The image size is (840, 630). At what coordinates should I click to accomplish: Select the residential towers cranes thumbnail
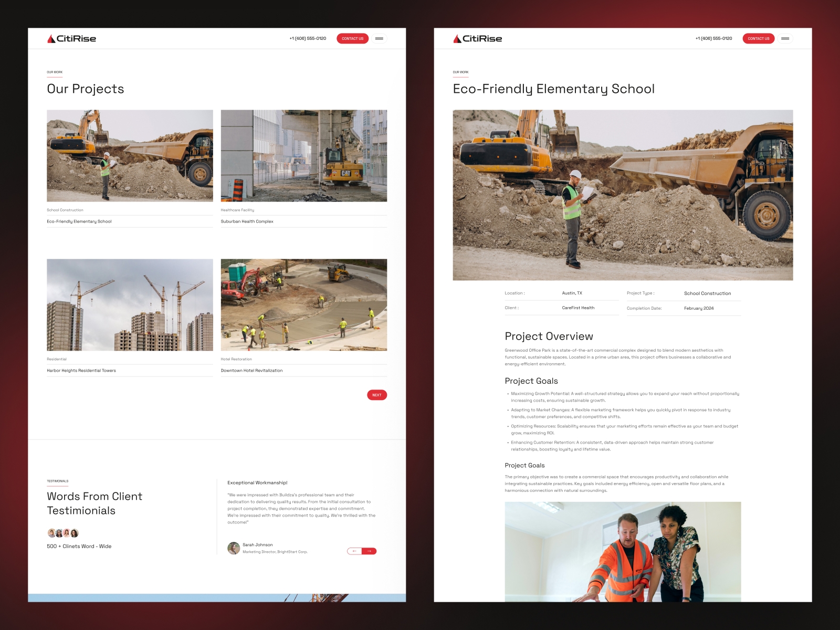(130, 304)
